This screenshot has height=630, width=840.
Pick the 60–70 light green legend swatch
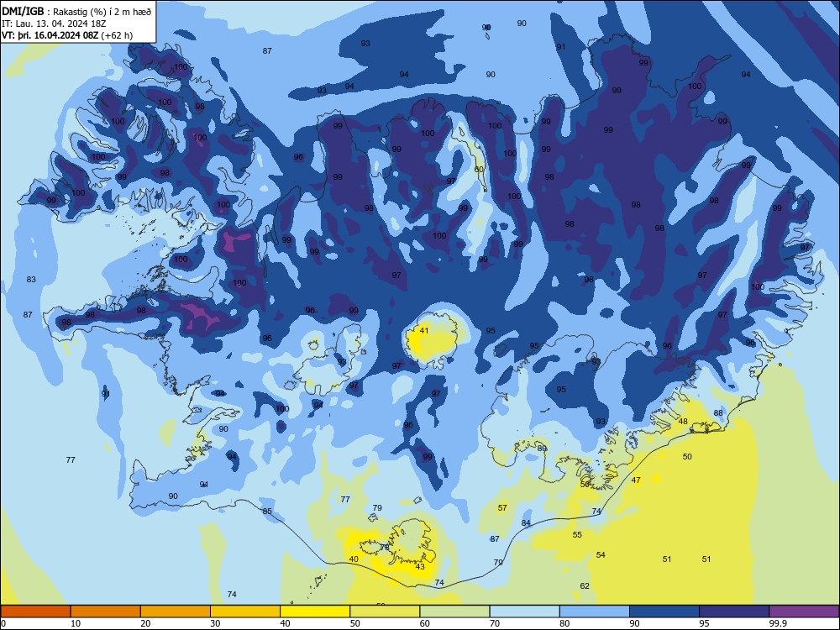(454, 612)
